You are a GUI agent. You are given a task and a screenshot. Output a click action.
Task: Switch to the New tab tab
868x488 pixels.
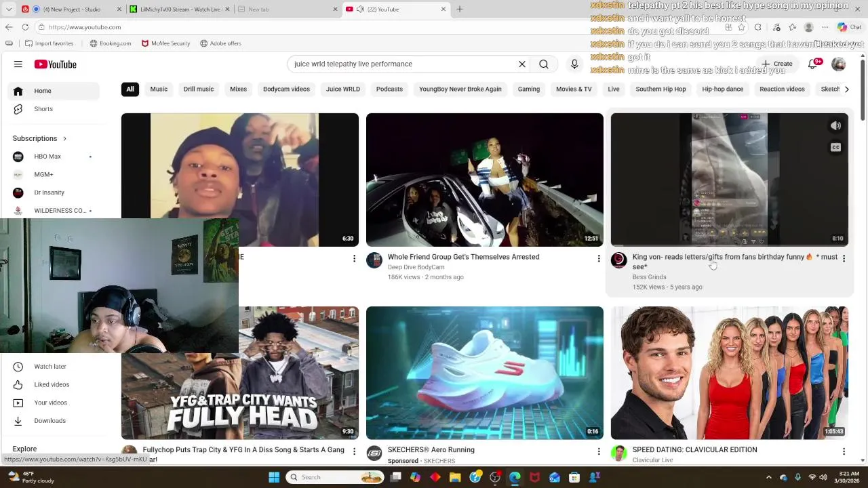pyautogui.click(x=288, y=9)
